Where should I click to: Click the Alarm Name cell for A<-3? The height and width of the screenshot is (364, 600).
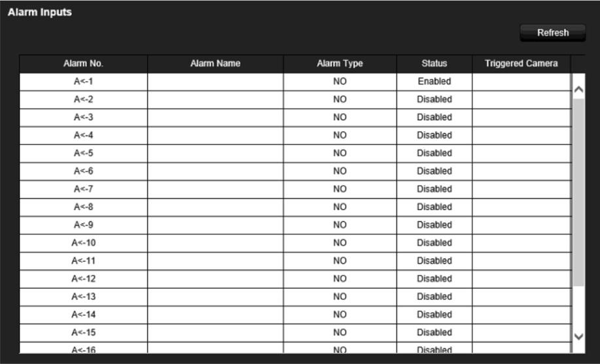[x=215, y=118]
